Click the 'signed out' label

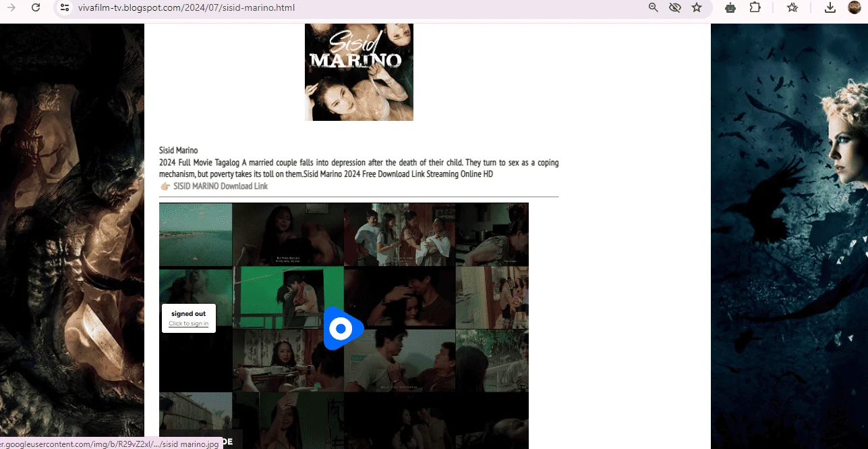point(188,314)
